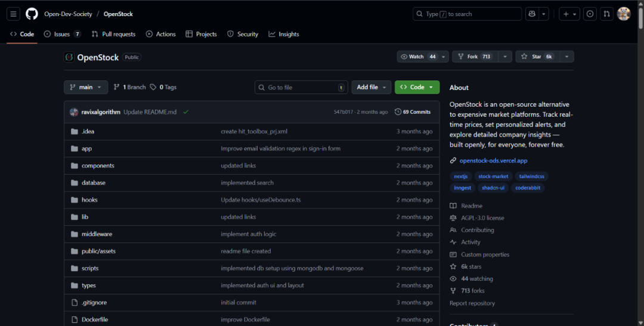Viewport: 644px width, 326px height.
Task: Click the coderabbit topic tag
Action: (528, 188)
